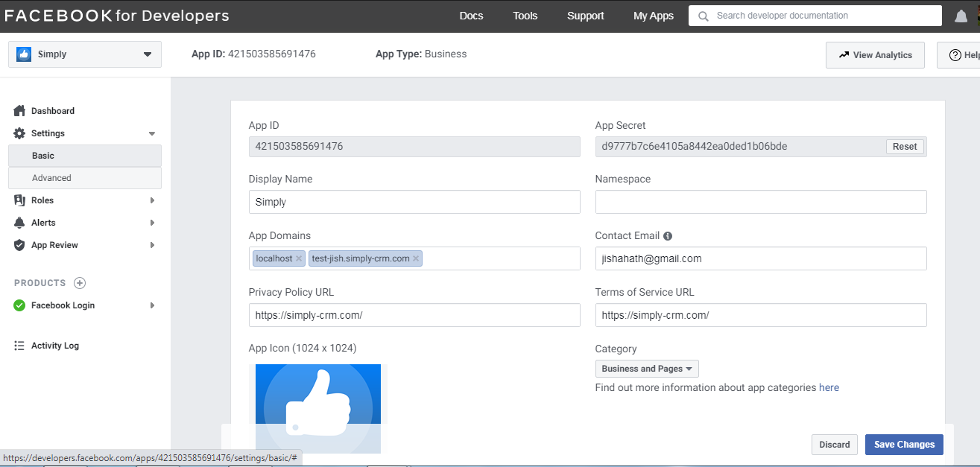Click the Terms of Service URL field
Image resolution: width=980 pixels, height=467 pixels.
tap(761, 315)
